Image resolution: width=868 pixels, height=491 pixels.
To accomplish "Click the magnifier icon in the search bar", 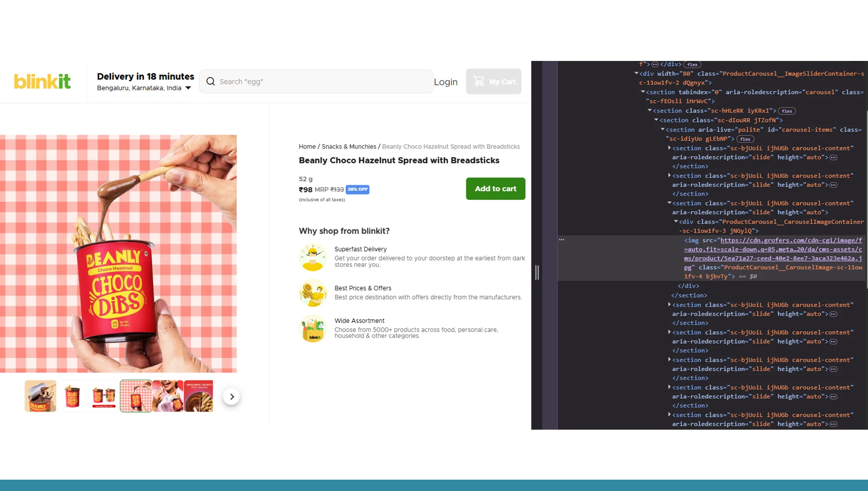I will click(x=210, y=81).
